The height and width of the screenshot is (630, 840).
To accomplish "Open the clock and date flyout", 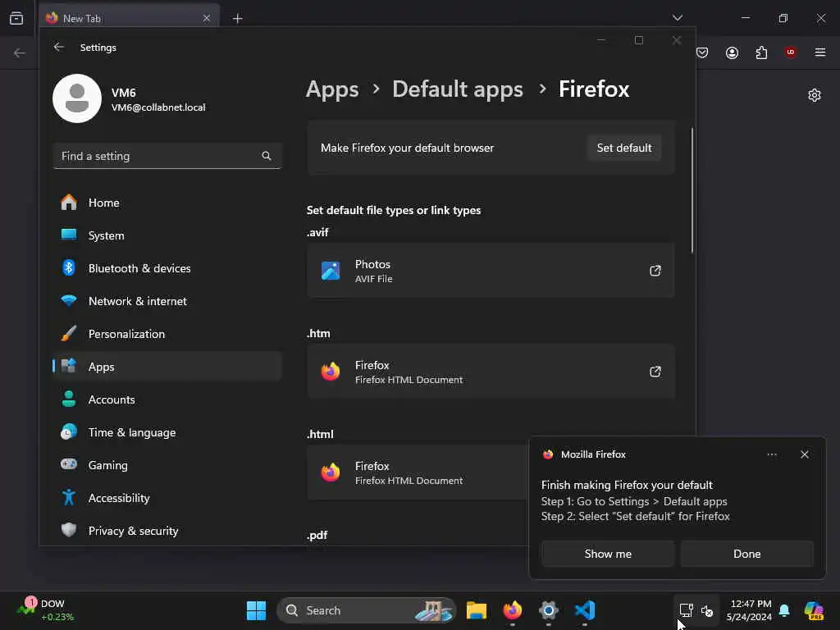I will click(749, 610).
